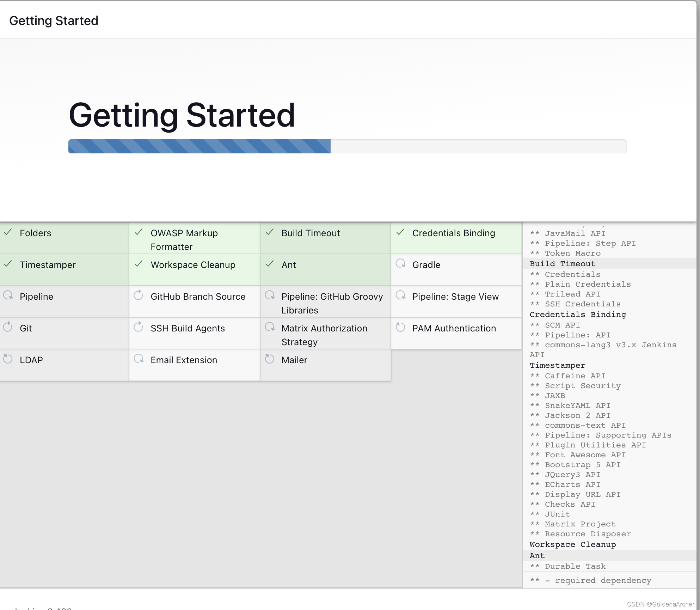Click the spinner for Pipeline: GitHub Groovy Libraries
The height and width of the screenshot is (610, 700).
tap(270, 295)
